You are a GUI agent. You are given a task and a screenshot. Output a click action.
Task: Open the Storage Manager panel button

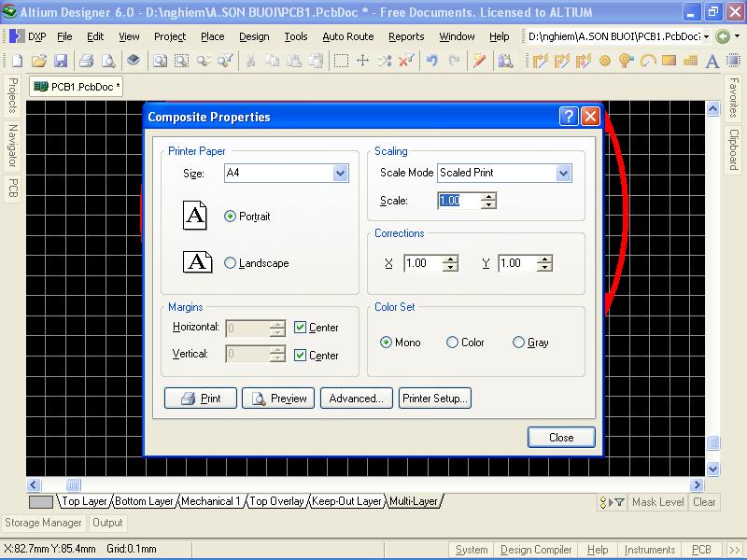(x=43, y=523)
